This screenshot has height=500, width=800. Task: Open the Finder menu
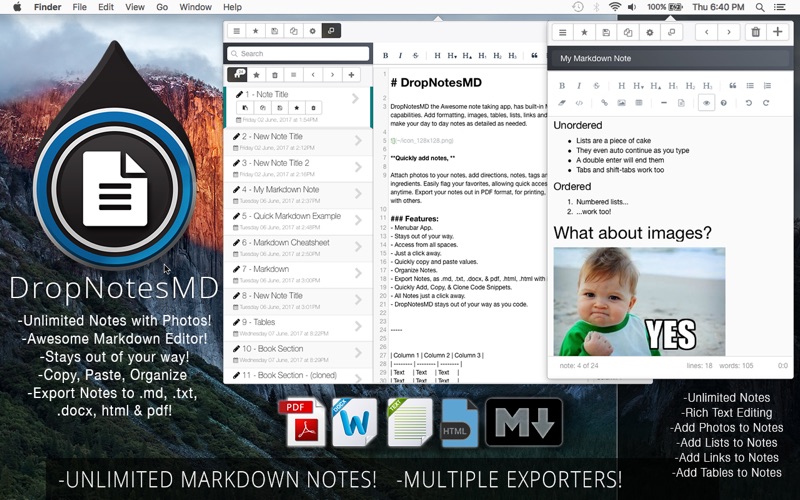(47, 7)
